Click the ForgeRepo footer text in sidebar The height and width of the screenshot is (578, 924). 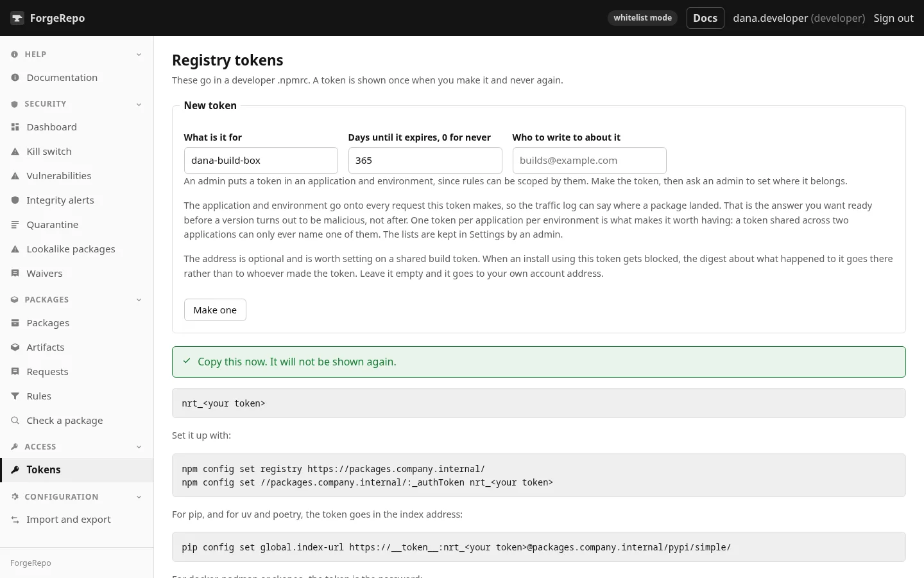coord(31,563)
